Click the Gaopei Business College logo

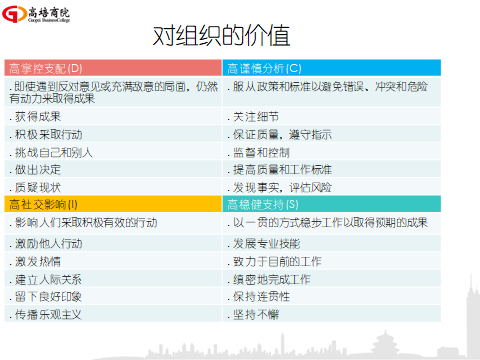(36, 14)
